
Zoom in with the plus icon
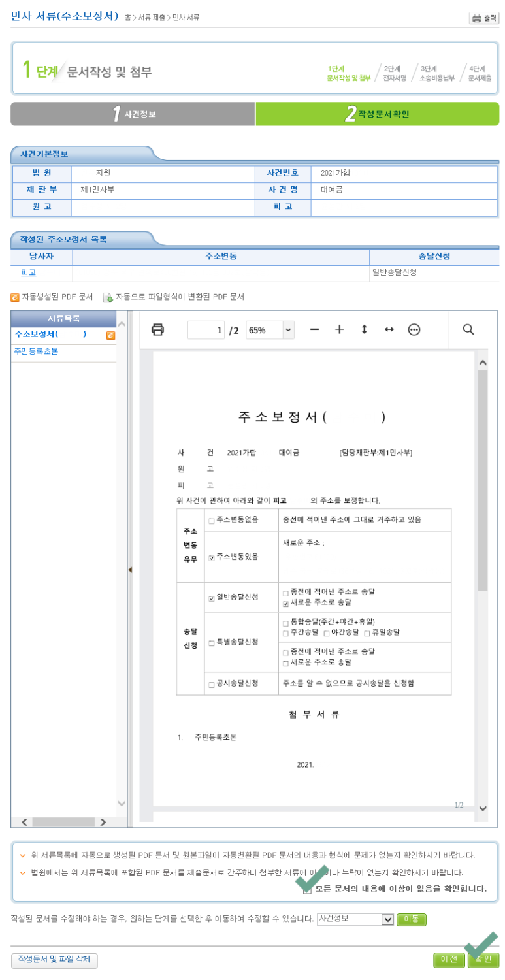point(339,329)
